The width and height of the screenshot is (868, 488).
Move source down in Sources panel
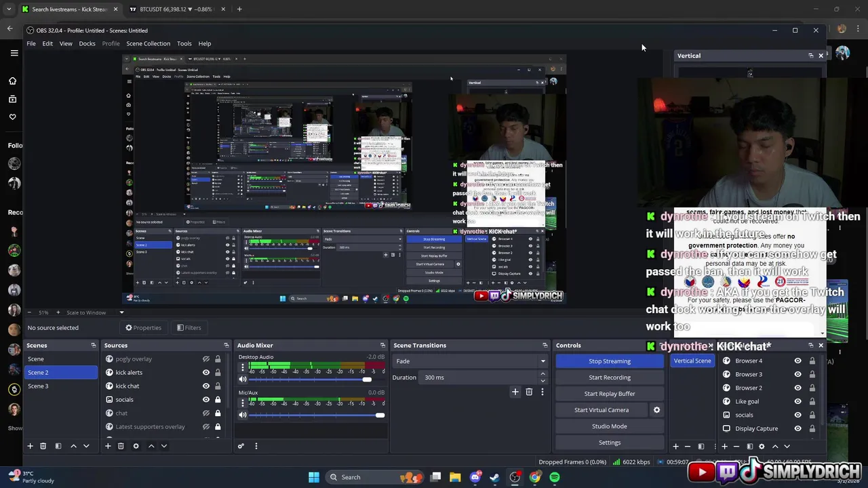pos(164,446)
